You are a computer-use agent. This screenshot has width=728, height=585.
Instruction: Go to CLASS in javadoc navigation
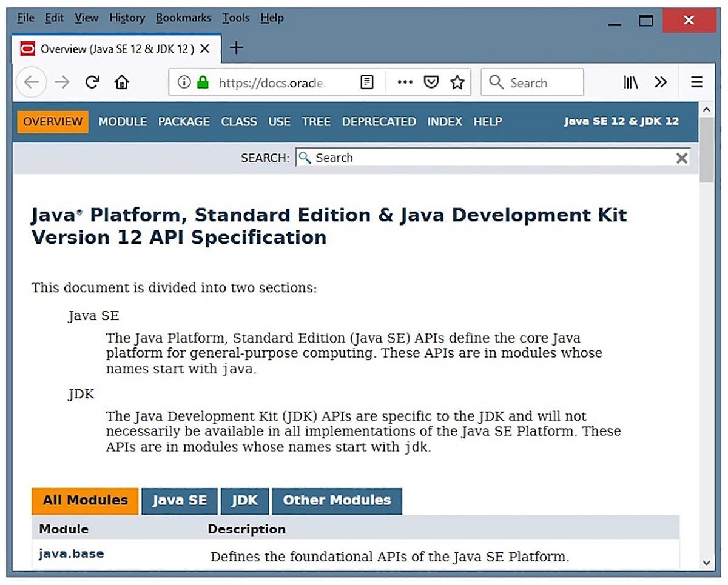tap(239, 122)
